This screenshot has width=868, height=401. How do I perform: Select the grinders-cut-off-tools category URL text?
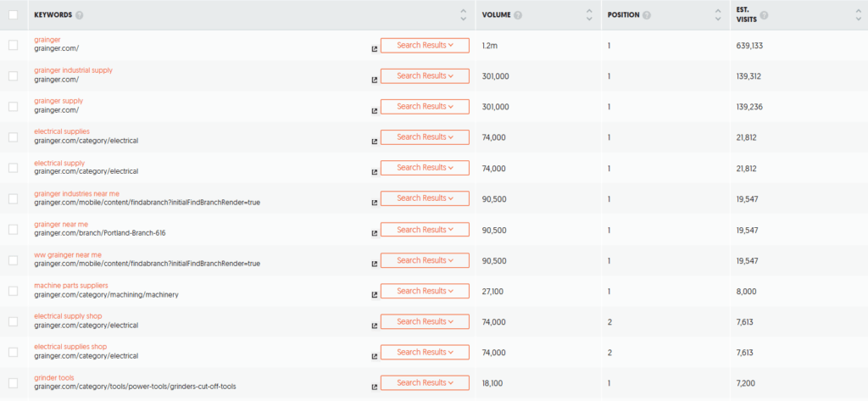pos(135,387)
